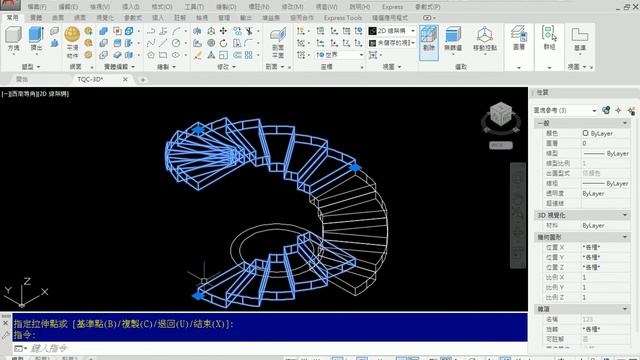
Task: Click the 線型 linetype ByLayer value
Action: pos(605,153)
